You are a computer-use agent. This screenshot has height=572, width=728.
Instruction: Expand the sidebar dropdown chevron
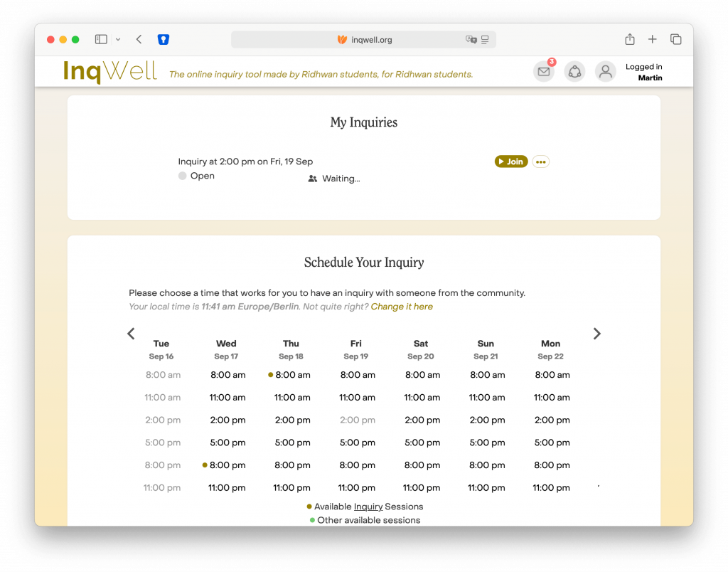(118, 40)
